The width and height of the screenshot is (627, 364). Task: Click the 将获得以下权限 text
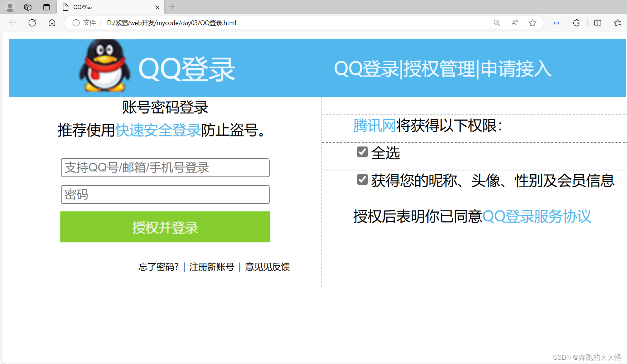point(449,126)
